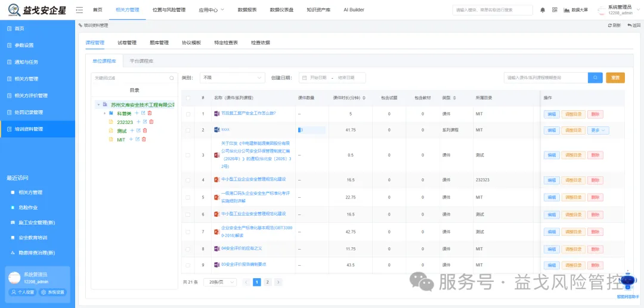The height and width of the screenshot is (308, 644).
Task: Switch to 平台课程库 tab
Action: [x=141, y=61]
